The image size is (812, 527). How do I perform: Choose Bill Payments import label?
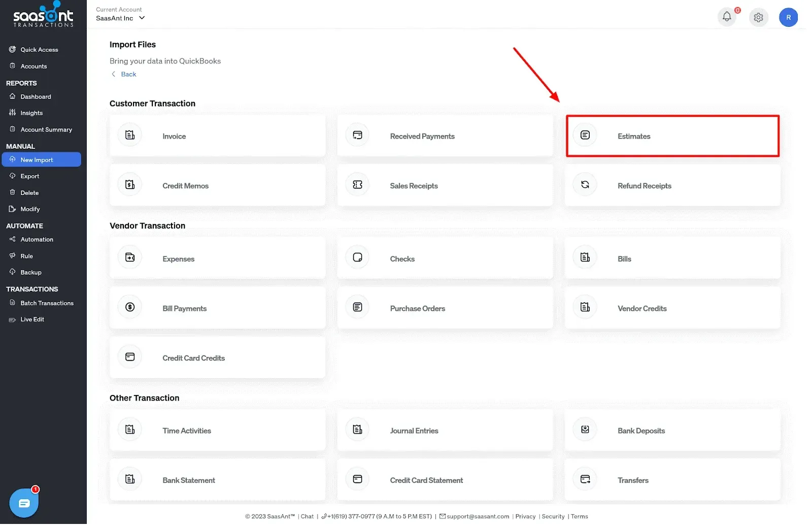[x=184, y=309]
